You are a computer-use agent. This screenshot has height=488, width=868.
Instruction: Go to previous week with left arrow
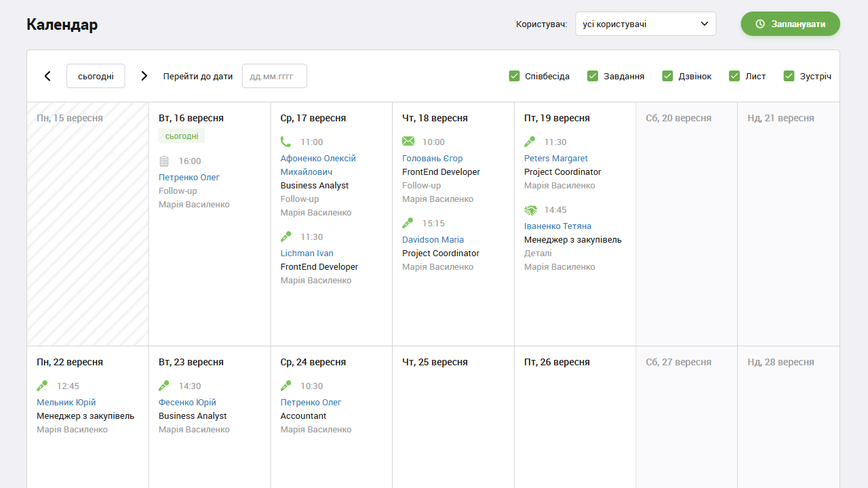[x=47, y=76]
